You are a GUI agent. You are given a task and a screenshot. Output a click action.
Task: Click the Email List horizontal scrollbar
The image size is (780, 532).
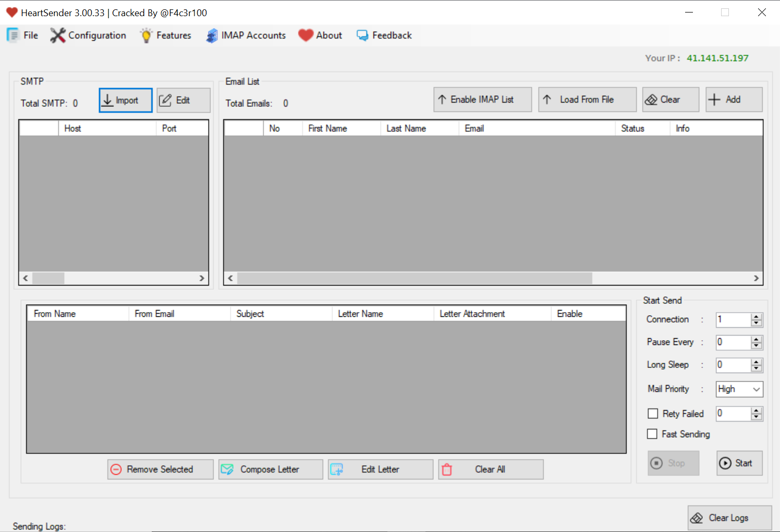(415, 278)
